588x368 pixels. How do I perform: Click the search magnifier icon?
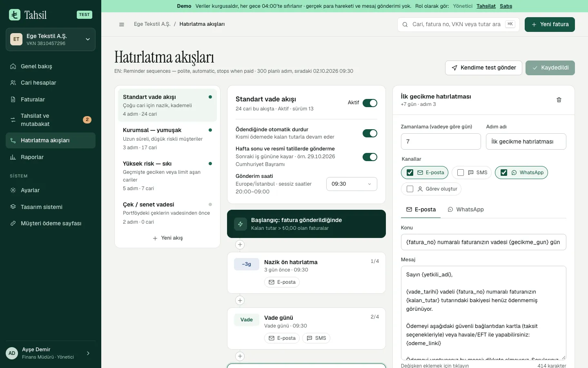[405, 25]
